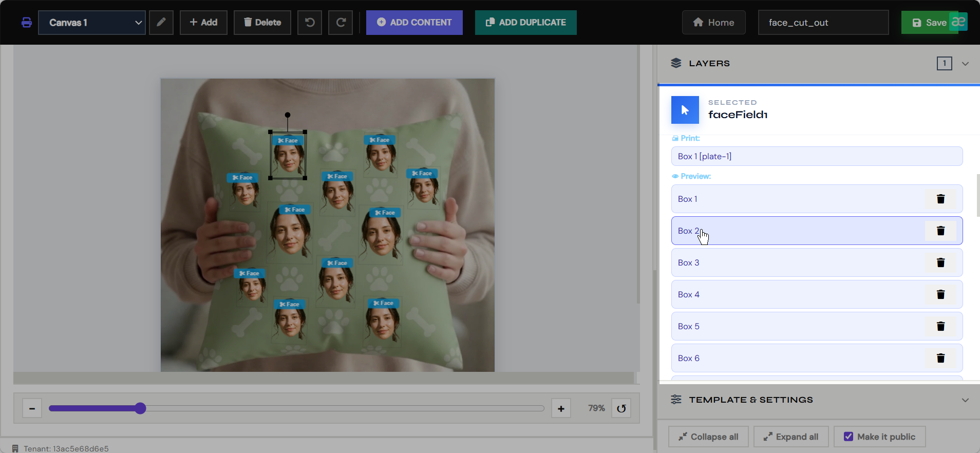Screen dimensions: 980x453
Task: Redo the last action
Action: (341, 23)
